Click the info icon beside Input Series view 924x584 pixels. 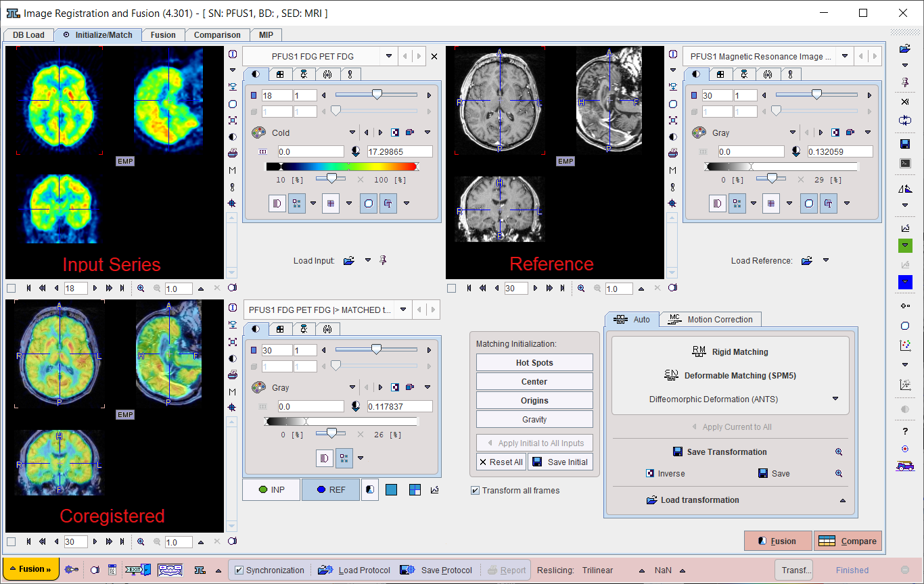233,55
